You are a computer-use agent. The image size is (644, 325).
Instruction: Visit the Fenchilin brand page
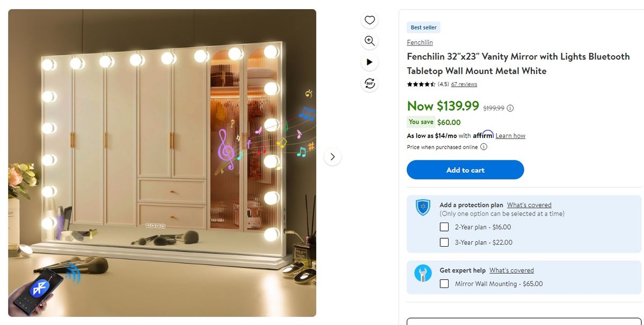(420, 42)
